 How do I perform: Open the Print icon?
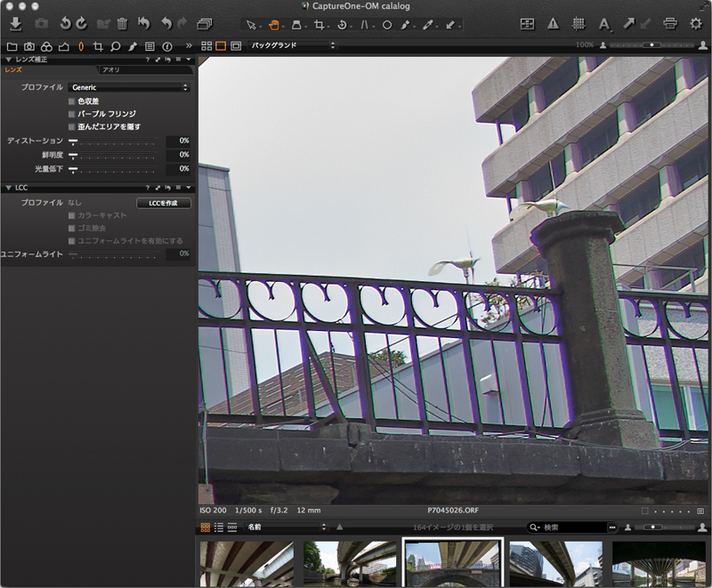pyautogui.click(x=670, y=24)
